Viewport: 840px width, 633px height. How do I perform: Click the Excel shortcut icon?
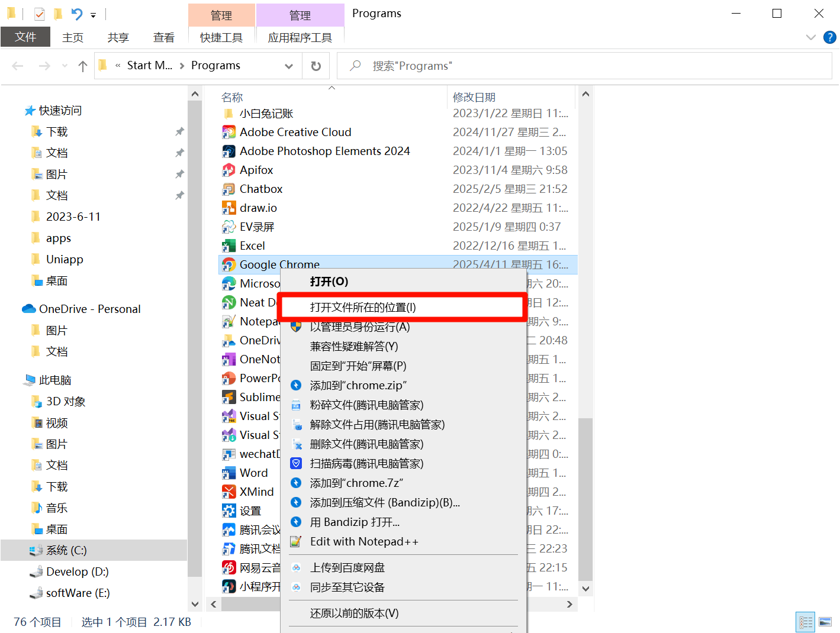click(228, 246)
